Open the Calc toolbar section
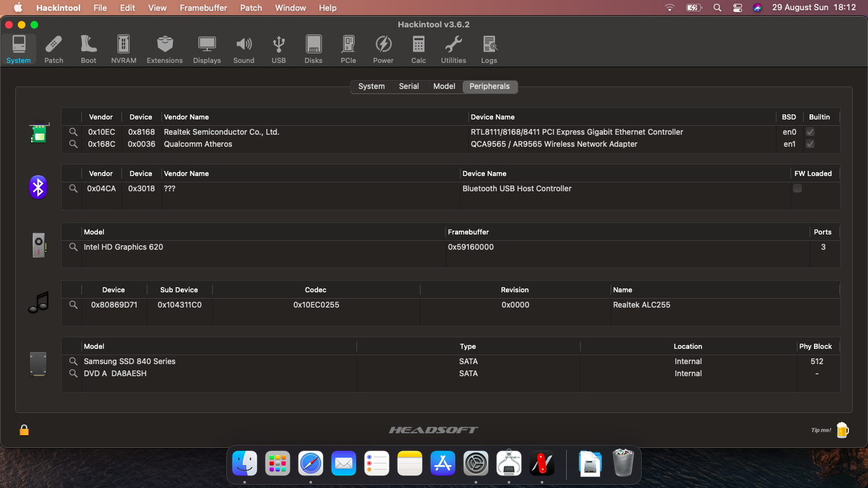This screenshot has width=868, height=488. [x=418, y=49]
